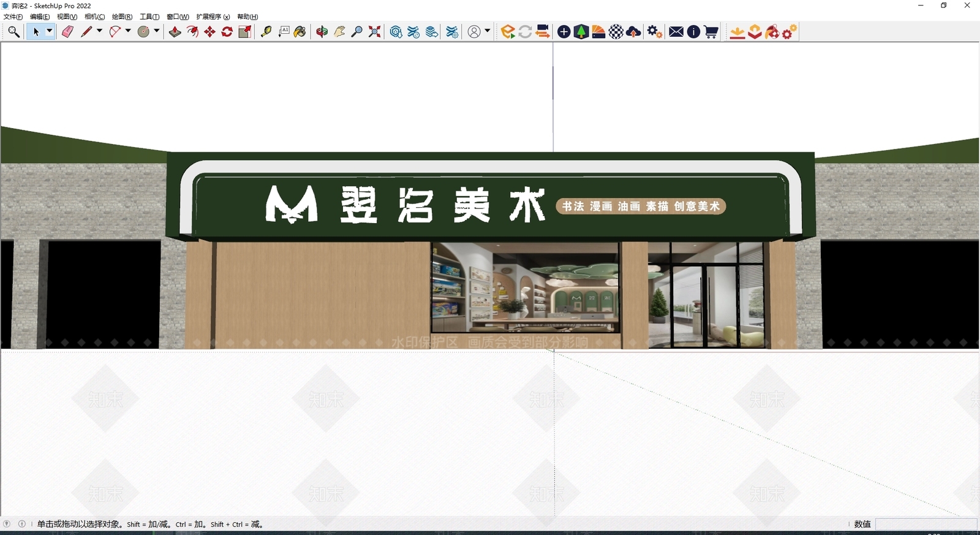Choose the Line pencil tool

tap(86, 32)
